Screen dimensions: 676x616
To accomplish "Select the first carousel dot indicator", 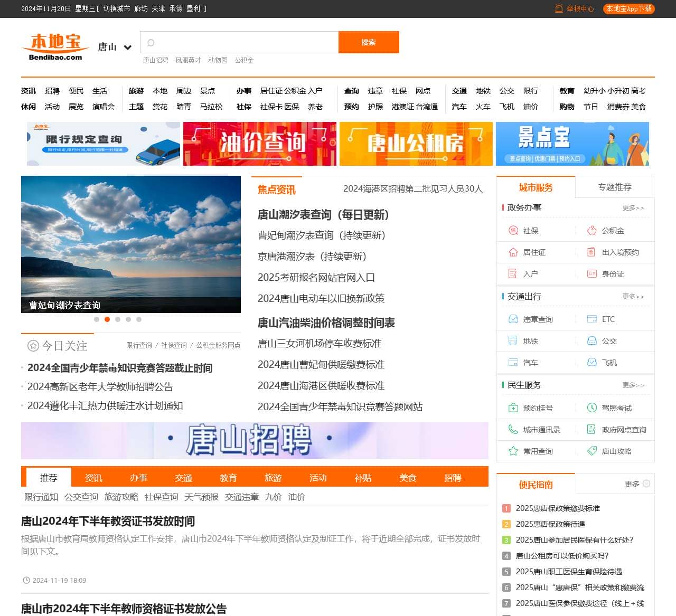I will click(x=97, y=319).
